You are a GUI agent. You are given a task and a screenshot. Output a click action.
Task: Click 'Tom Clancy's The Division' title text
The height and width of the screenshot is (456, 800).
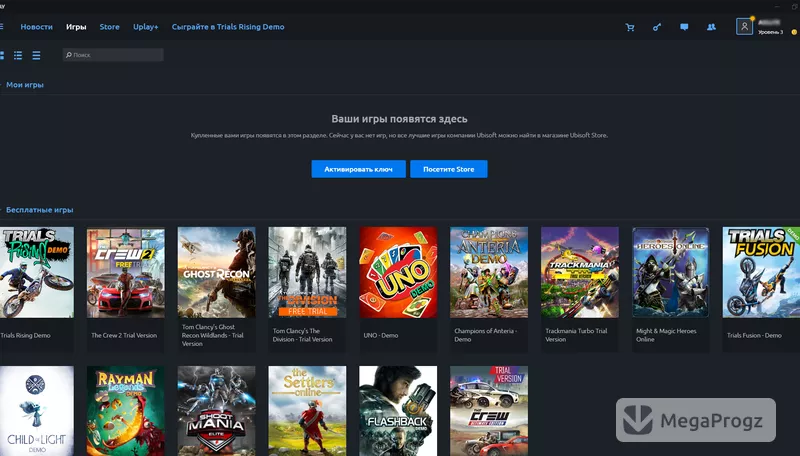[303, 335]
